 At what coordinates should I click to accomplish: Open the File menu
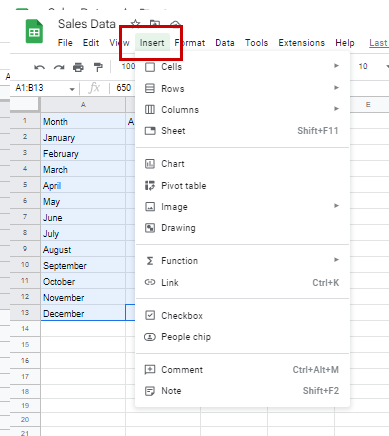click(x=65, y=43)
